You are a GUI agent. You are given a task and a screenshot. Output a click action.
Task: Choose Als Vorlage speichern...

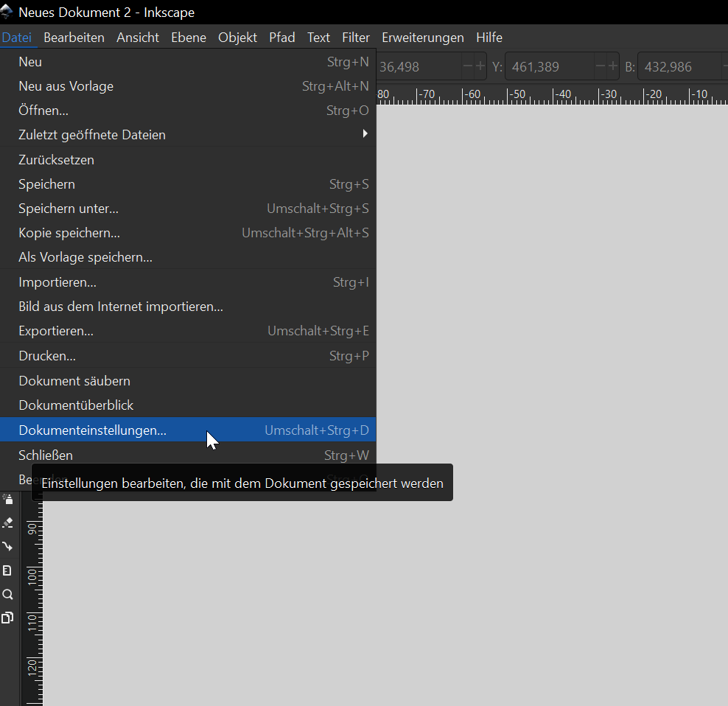(188, 257)
